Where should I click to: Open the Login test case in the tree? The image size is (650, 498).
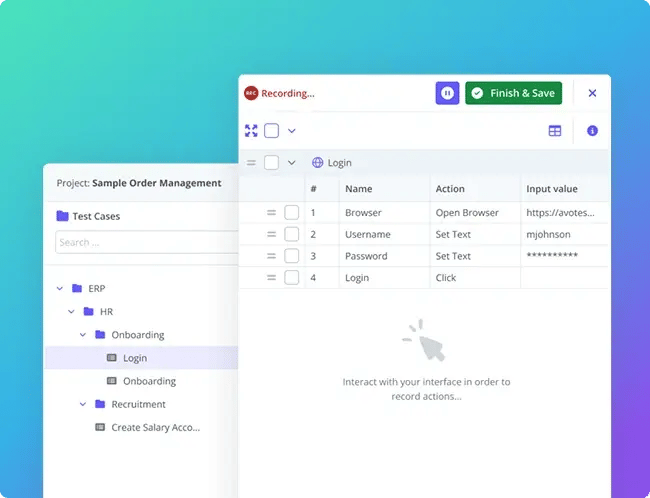(x=135, y=358)
